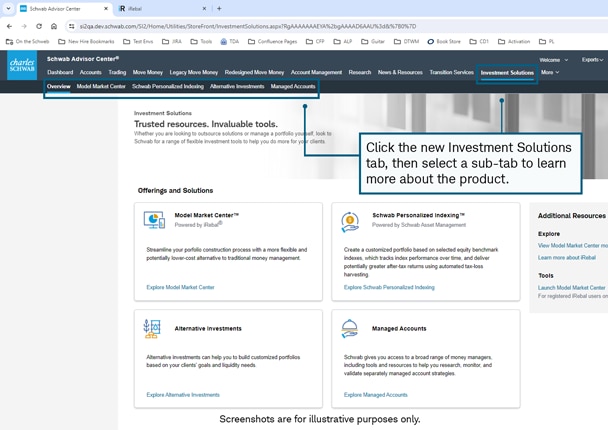The width and height of the screenshot is (608, 430).
Task: Click Explore Schwab Personalized Indexing link
Action: [389, 287]
